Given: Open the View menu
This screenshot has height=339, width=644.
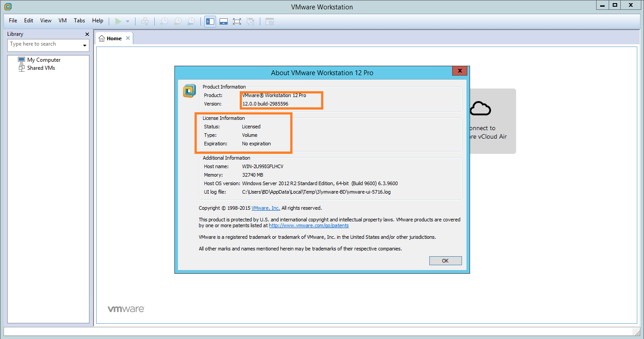Looking at the screenshot, I should 46,21.
